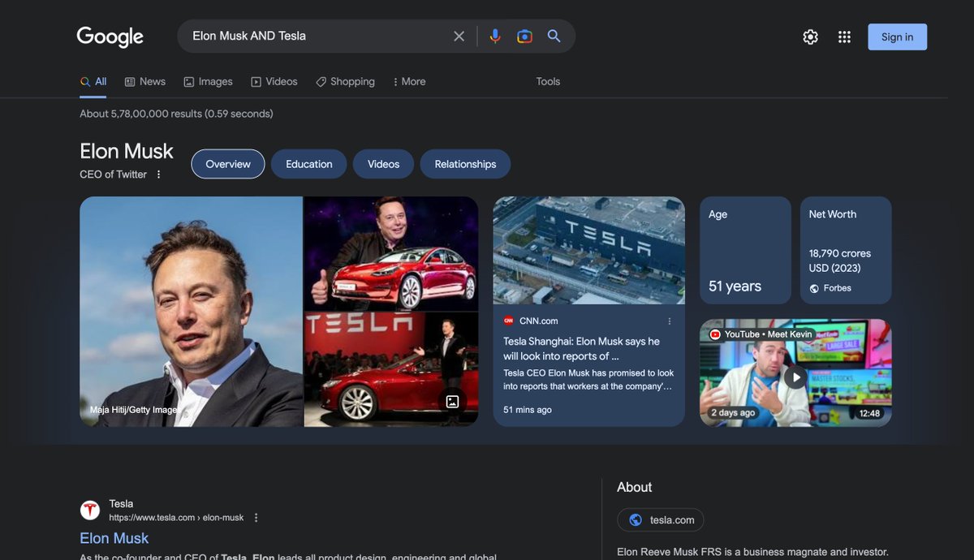974x560 pixels.
Task: Open the Tesla Shanghai factory image
Action: [x=589, y=250]
